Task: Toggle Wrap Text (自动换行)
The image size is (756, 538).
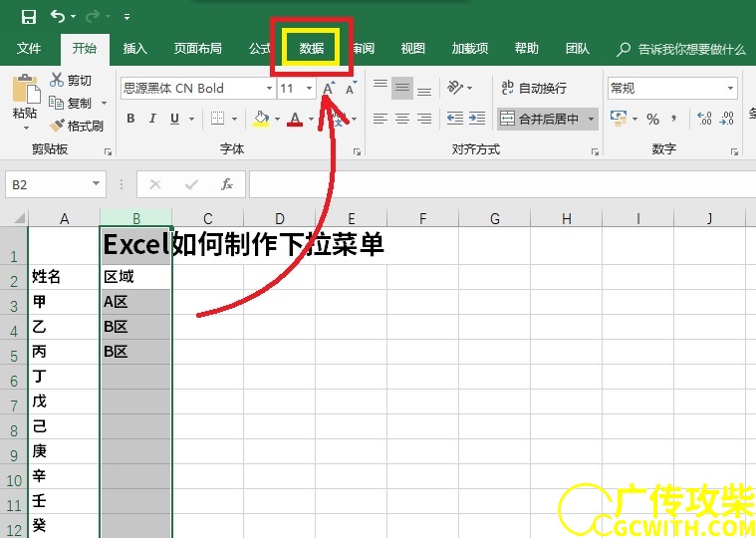Action: coord(534,88)
